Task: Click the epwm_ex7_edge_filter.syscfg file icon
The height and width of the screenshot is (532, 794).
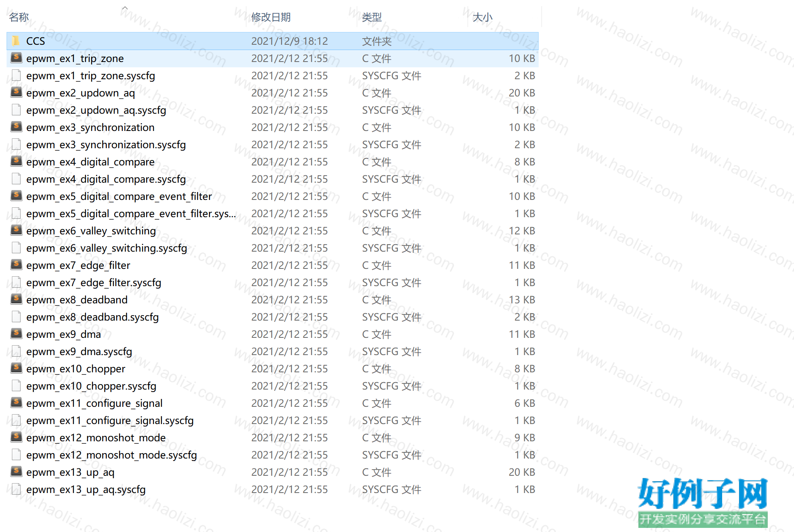Action: click(x=16, y=282)
